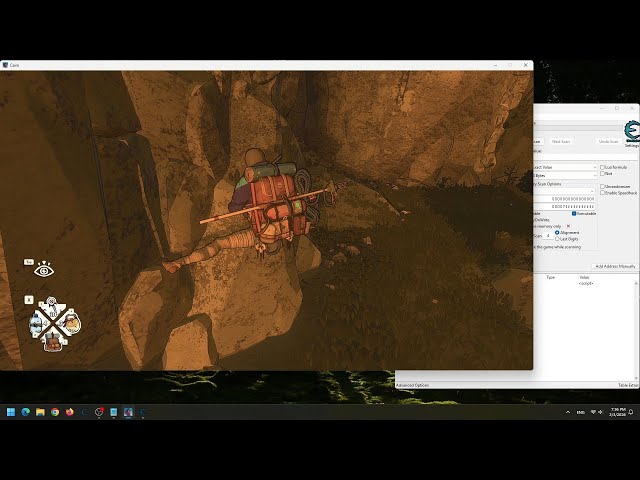Click the <script> value in the address list

(586, 283)
